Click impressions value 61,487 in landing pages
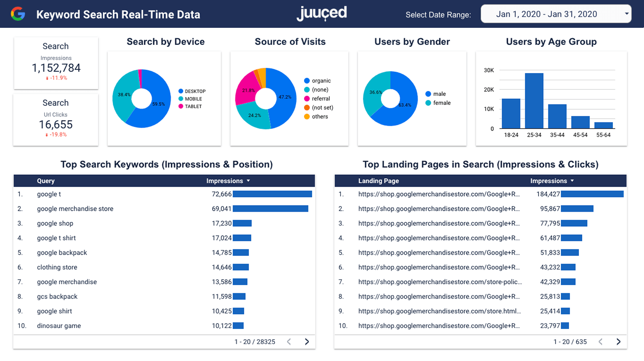The image size is (644, 361). click(x=550, y=238)
